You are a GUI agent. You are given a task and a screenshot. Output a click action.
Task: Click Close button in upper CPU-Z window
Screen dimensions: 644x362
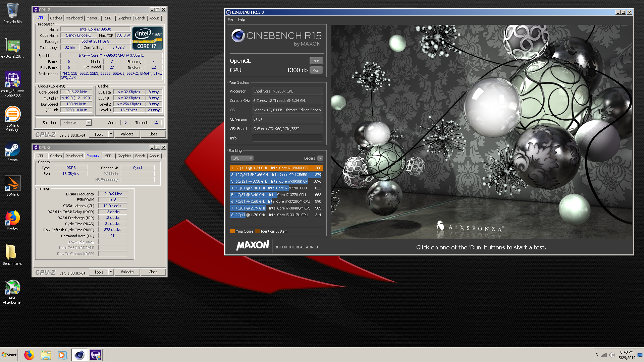pyautogui.click(x=153, y=134)
